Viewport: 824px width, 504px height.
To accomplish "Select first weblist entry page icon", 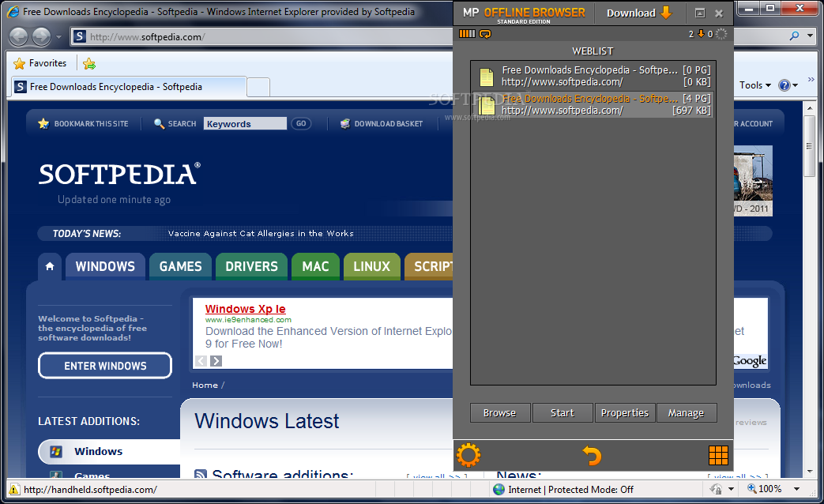I will click(487, 77).
